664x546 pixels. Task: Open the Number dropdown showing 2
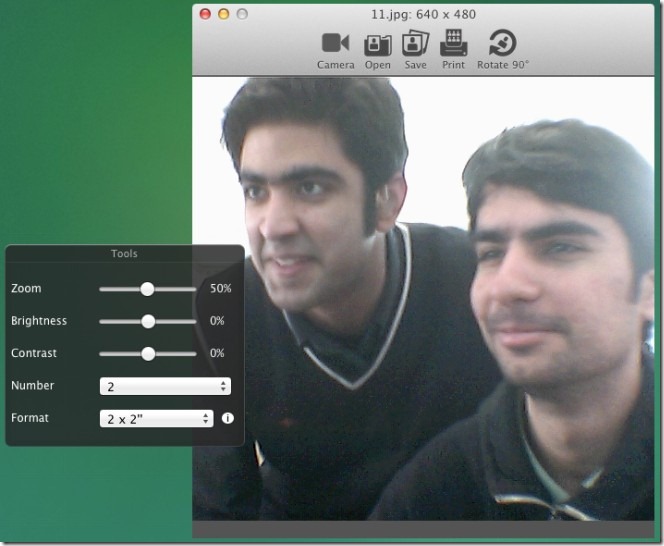pyautogui.click(x=165, y=386)
